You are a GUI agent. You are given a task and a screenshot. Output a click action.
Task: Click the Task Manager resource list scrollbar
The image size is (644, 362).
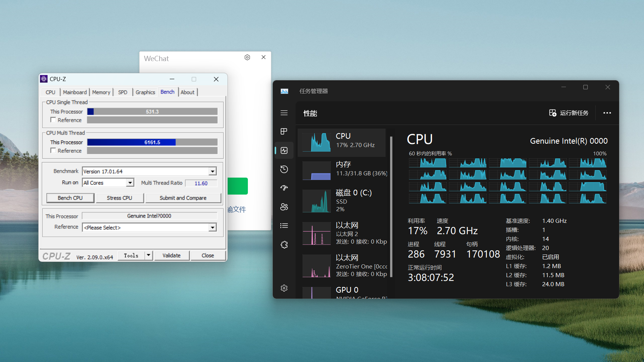391,207
